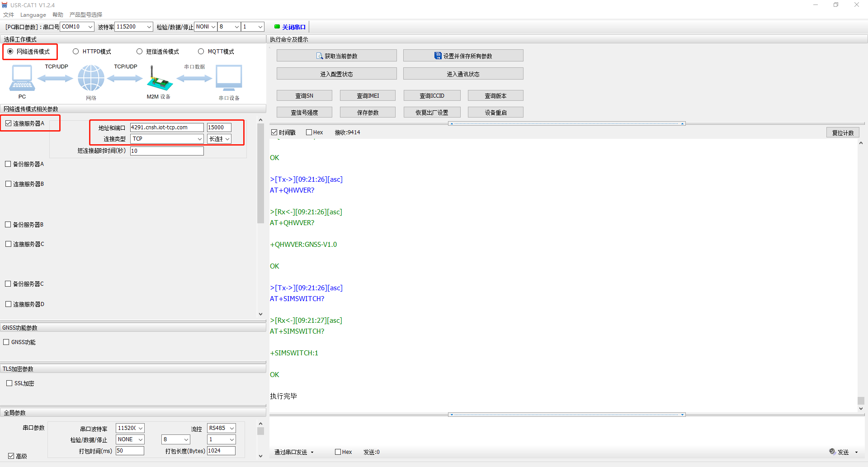Enable the GNSS功能 checkbox
Screen dimensions: 868x467
point(6,342)
